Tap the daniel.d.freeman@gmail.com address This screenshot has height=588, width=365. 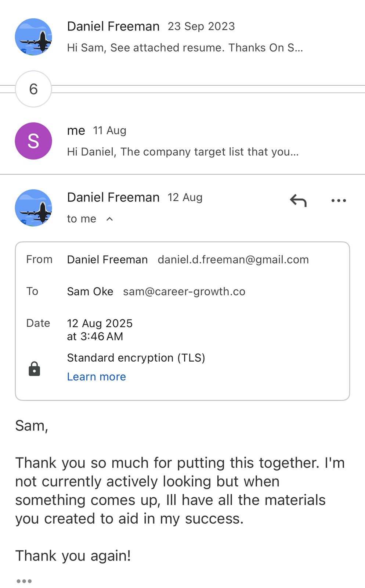click(x=233, y=260)
